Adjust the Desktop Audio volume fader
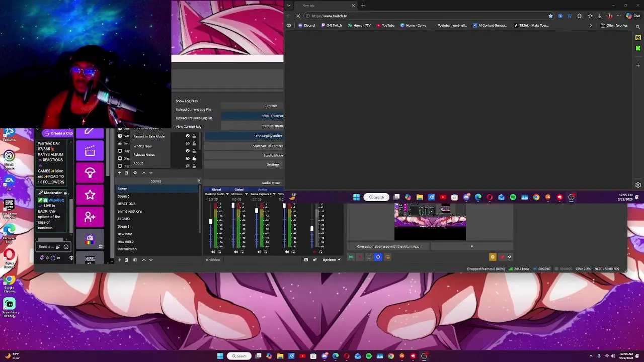 (211, 222)
